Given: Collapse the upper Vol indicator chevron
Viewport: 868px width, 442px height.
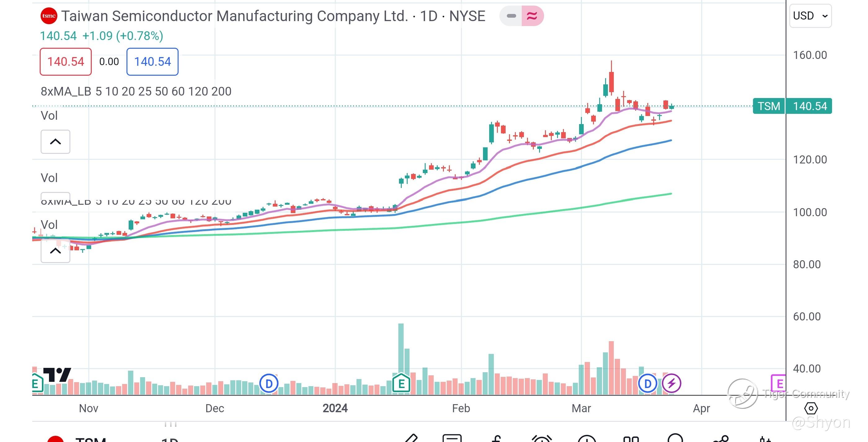Looking at the screenshot, I should point(55,142).
